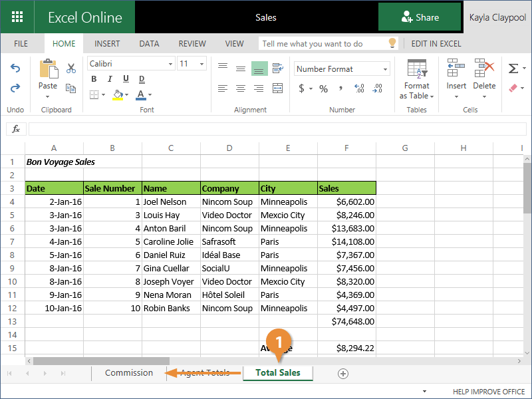532x399 pixels.
Task: Click the green Share button
Action: (420, 17)
